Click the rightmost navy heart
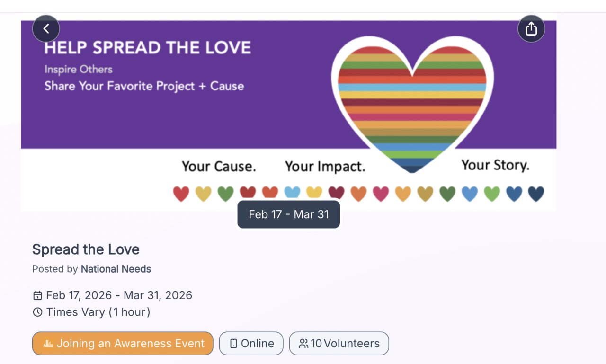 536,194
